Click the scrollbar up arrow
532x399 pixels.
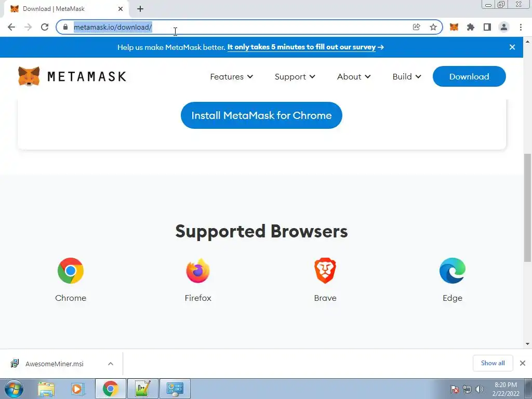pos(527,42)
